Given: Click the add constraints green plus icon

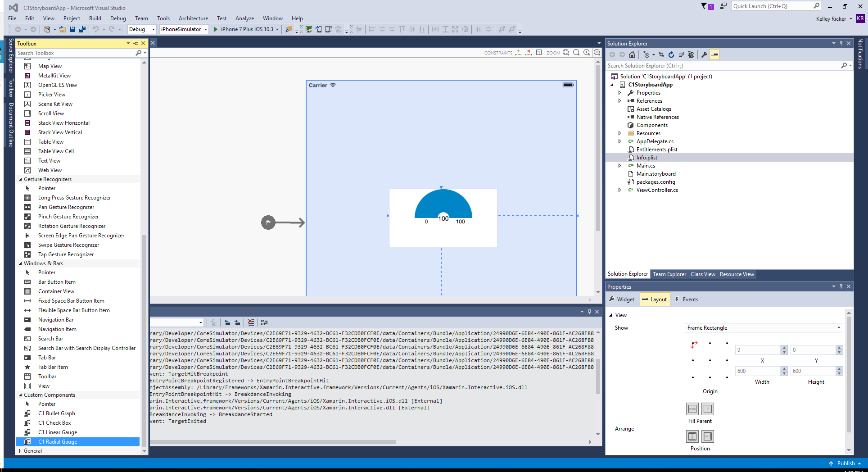Looking at the screenshot, I should click(x=518, y=53).
